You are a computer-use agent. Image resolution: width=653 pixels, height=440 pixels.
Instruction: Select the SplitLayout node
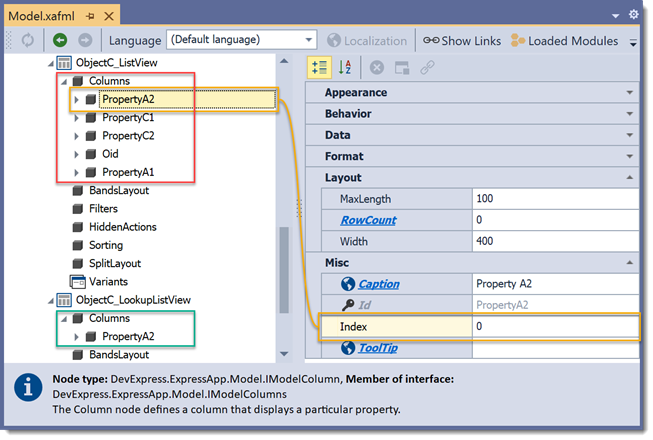[x=115, y=264]
